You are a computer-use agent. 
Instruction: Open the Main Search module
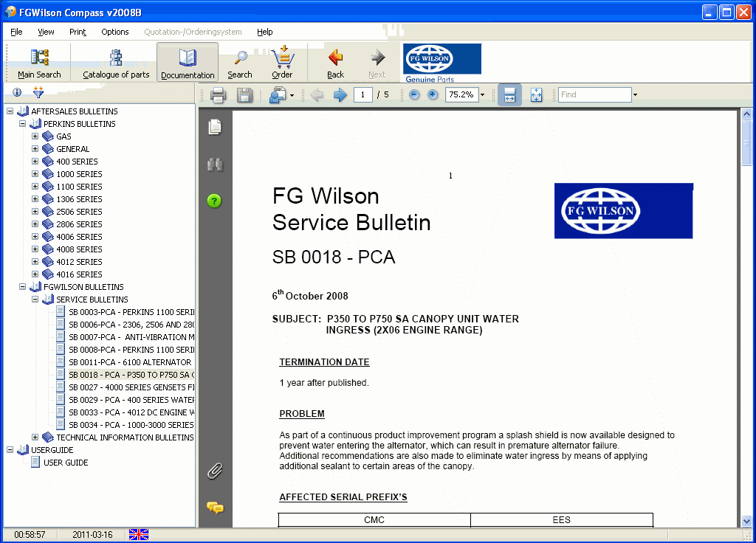pos(39,63)
